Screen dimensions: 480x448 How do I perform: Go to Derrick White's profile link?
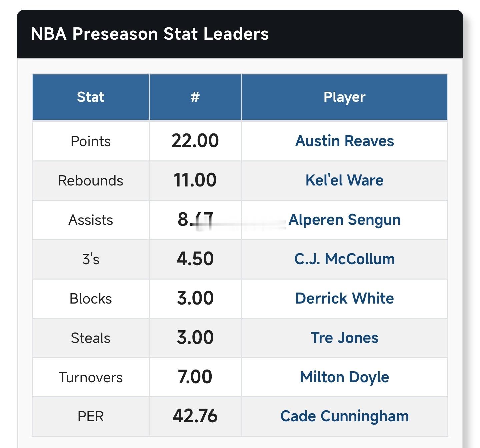pyautogui.click(x=344, y=298)
